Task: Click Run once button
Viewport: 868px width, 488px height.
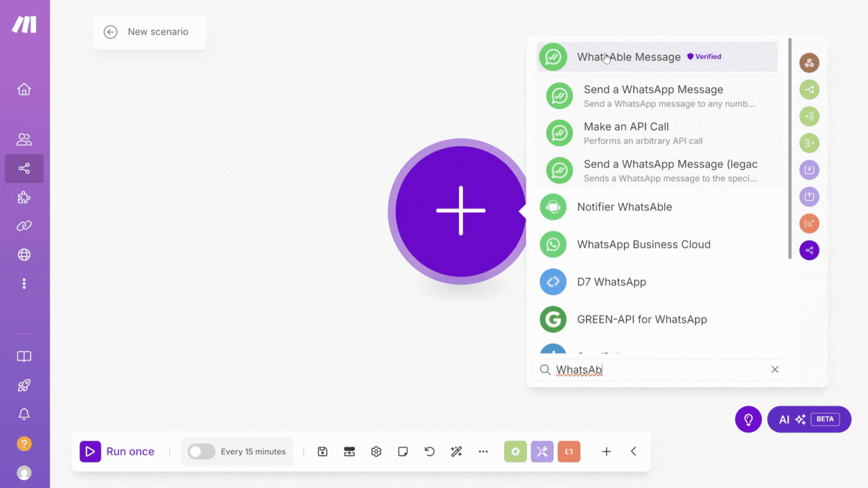Action: coord(118,451)
